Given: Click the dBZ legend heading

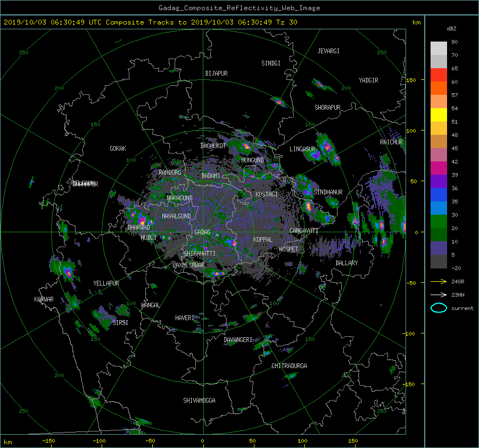Looking at the screenshot, I should [x=451, y=28].
